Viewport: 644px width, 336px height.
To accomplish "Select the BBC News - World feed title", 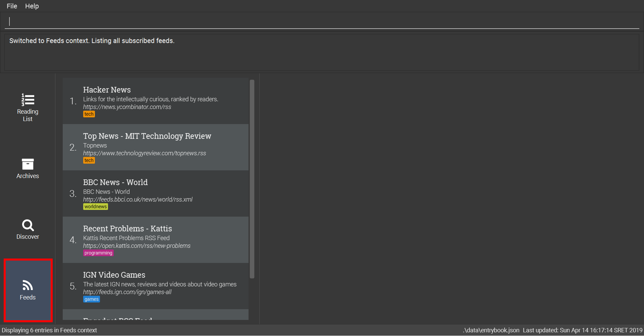I will [115, 182].
